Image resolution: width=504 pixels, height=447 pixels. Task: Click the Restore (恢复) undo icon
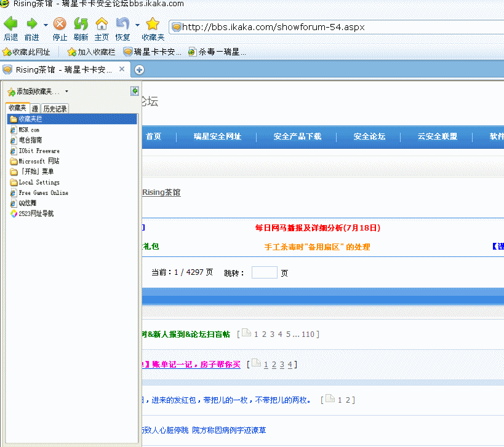click(122, 24)
